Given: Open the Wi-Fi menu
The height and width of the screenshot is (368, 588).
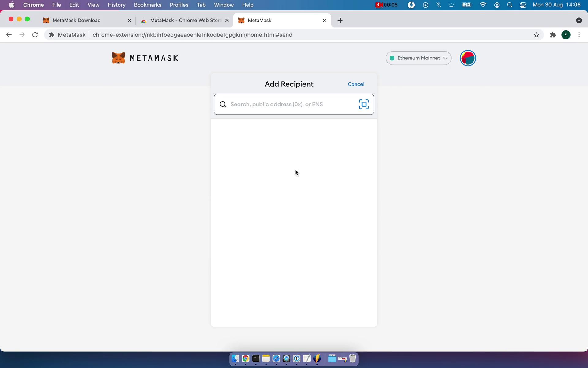Looking at the screenshot, I should (483, 5).
